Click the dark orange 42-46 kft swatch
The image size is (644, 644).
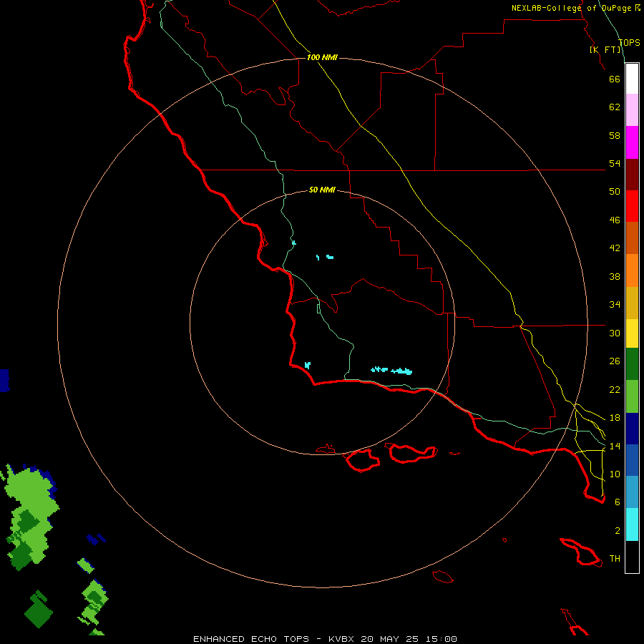click(632, 238)
